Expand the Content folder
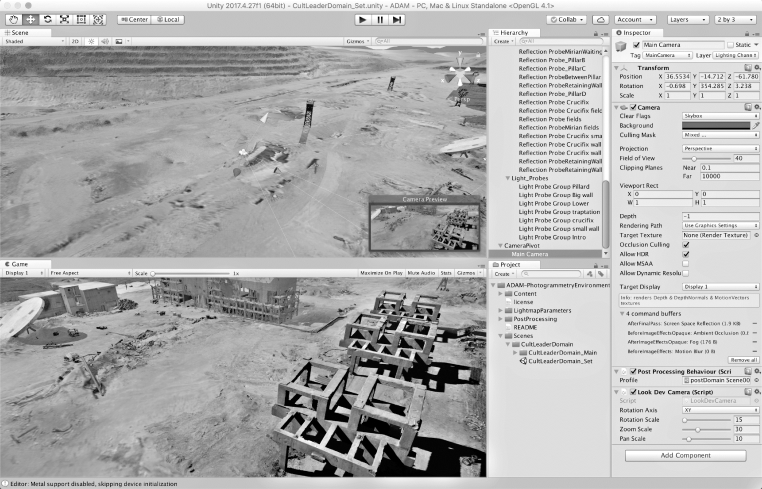 click(x=501, y=294)
